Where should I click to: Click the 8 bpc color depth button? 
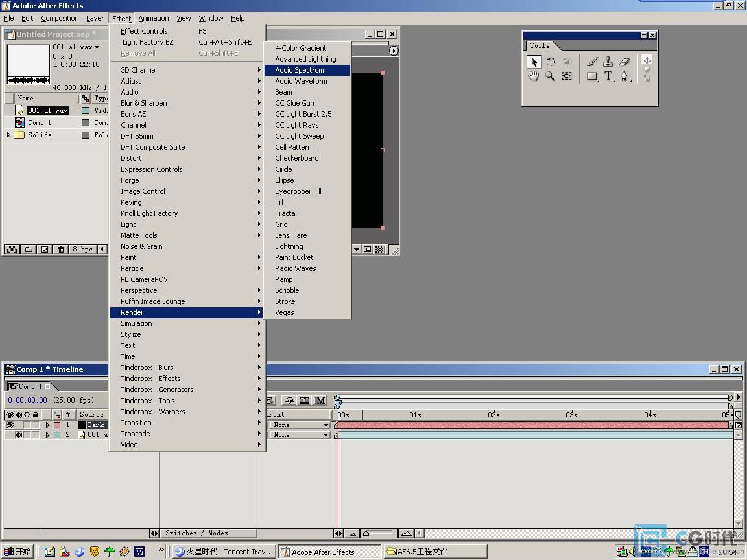pyautogui.click(x=83, y=249)
